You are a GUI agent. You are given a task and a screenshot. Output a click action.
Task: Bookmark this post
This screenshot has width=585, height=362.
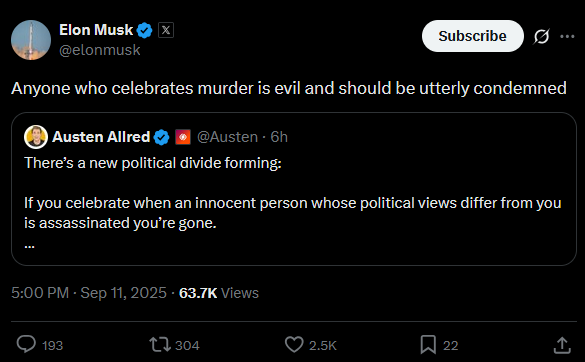click(428, 344)
